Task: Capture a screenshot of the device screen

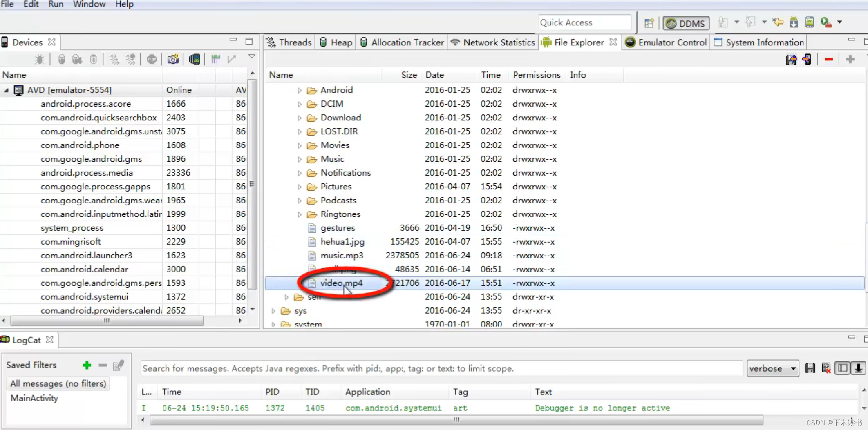Action: tap(173, 59)
